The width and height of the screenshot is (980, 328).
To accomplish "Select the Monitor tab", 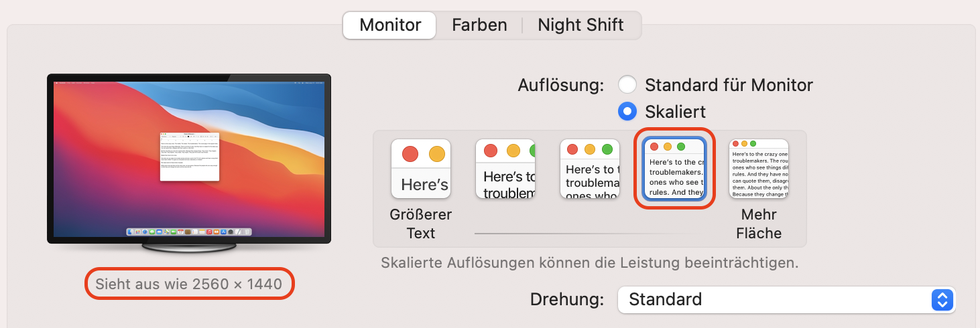I will 390,25.
